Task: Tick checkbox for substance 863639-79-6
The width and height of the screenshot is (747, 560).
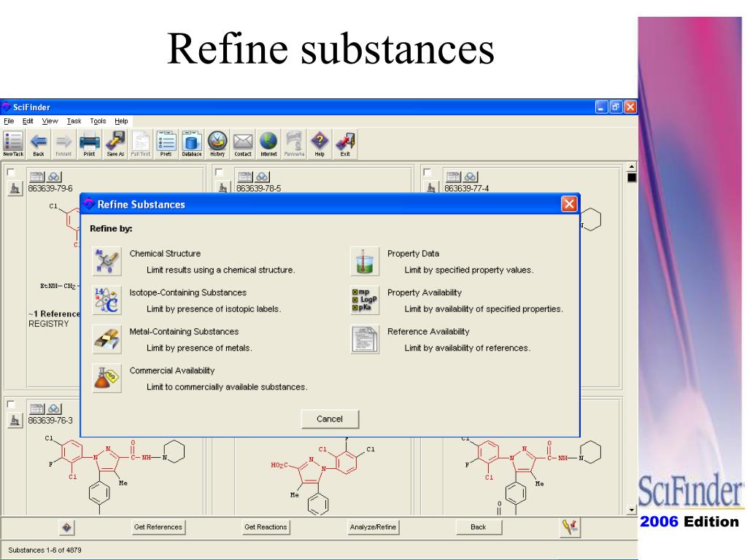Action: coord(10,172)
